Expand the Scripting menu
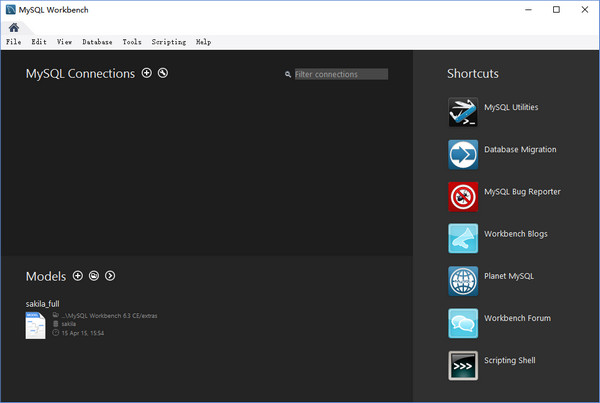This screenshot has width=600, height=403. 169,43
